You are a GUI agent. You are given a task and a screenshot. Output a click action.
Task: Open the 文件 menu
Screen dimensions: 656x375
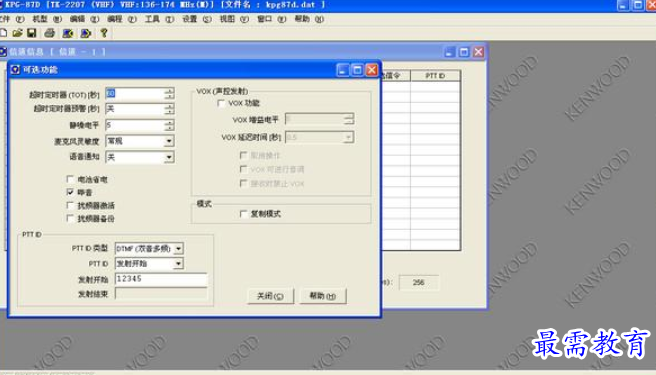pos(12,19)
